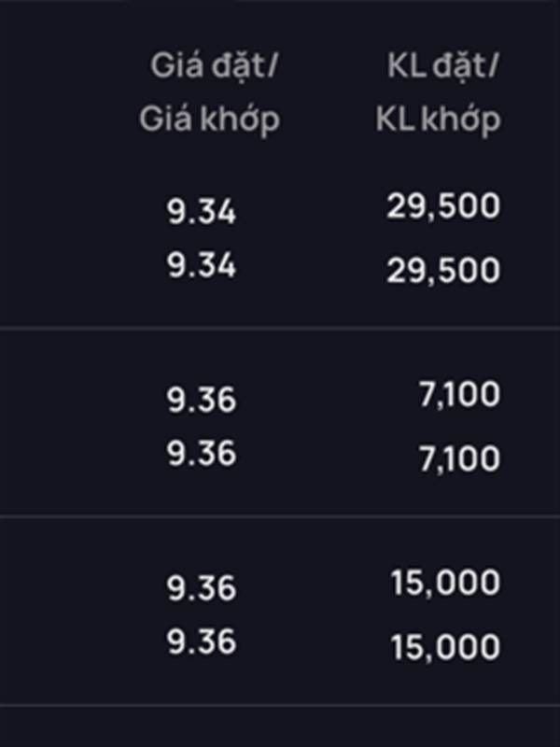This screenshot has height=747, width=560.
Task: Click the ordered volume 7,100 value
Action: tap(459, 395)
